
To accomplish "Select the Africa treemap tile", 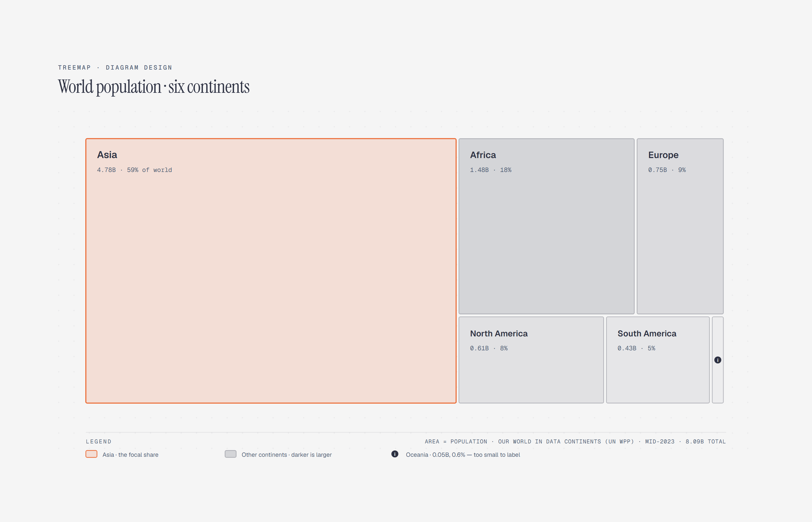I will point(546,226).
